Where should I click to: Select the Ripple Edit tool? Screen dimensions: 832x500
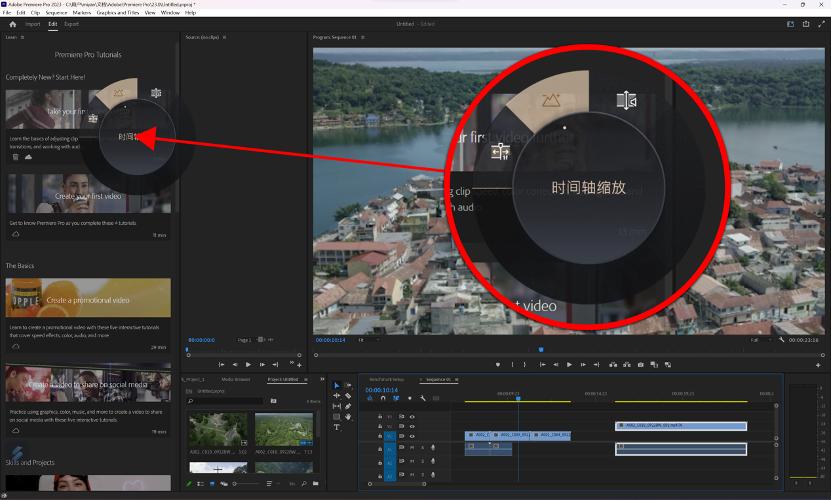[x=336, y=395]
